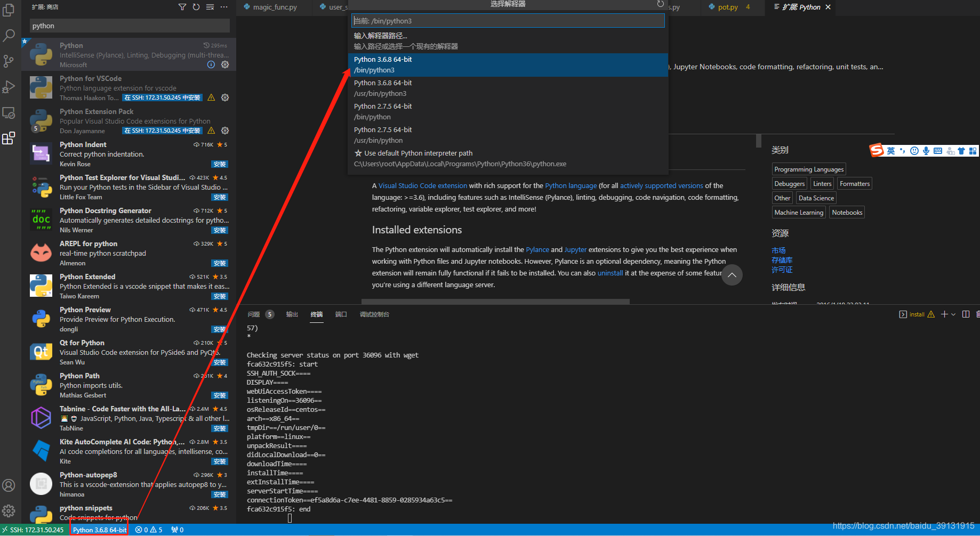Switch to the pot.py editor tab
This screenshot has height=536, width=980.
(728, 7)
